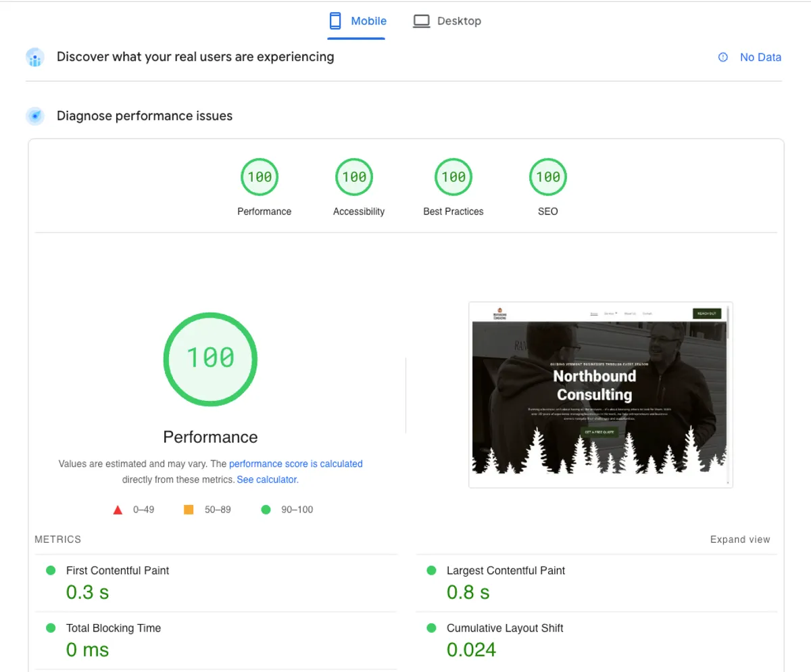
Task: Open the See calculator link
Action: pos(266,479)
